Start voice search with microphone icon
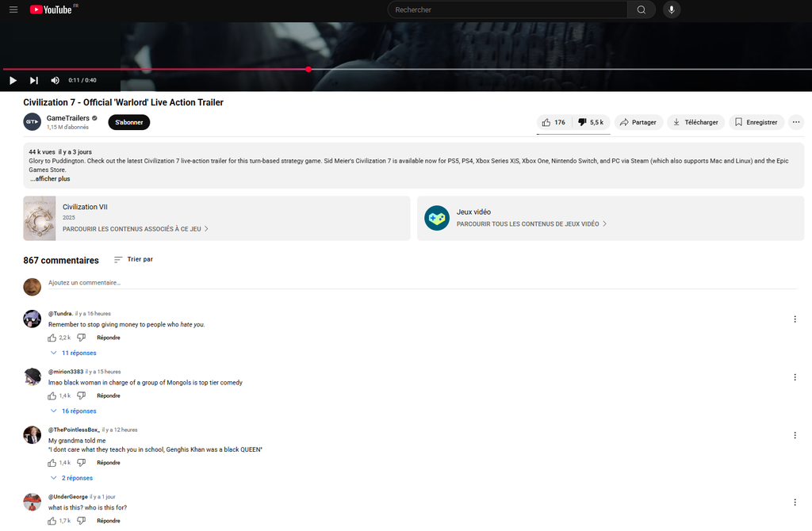Viewport: 812px width, 531px height. pyautogui.click(x=672, y=10)
